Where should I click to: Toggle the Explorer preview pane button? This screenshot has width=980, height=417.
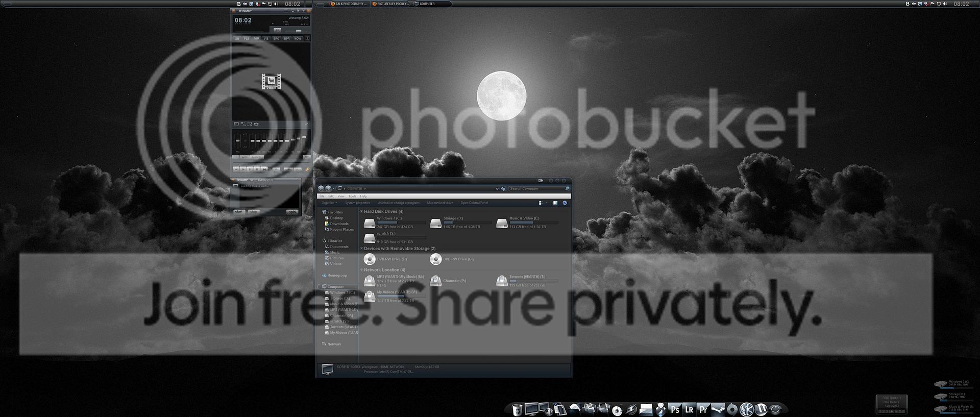tap(555, 203)
